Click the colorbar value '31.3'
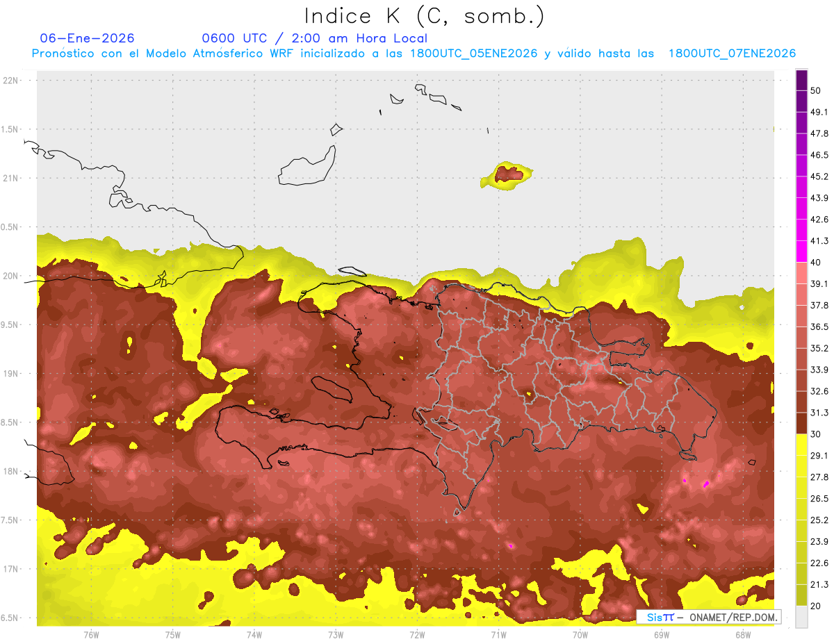Screen dimensions: 834x644 pyautogui.click(x=819, y=413)
